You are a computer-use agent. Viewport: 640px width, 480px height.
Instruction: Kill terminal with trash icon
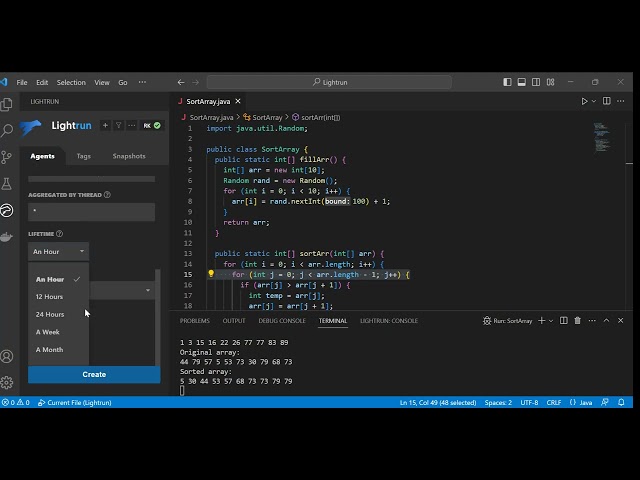click(x=578, y=320)
